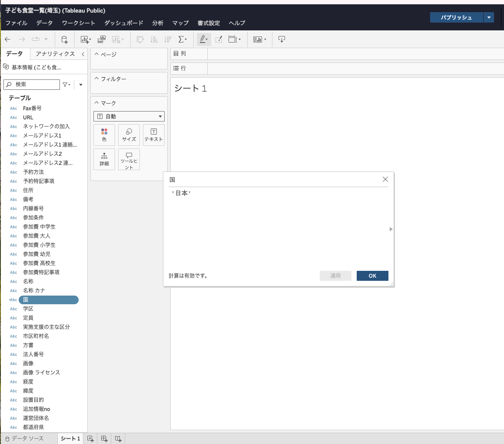Click the 色 color mark card
The height and width of the screenshot is (444, 504).
tap(104, 135)
